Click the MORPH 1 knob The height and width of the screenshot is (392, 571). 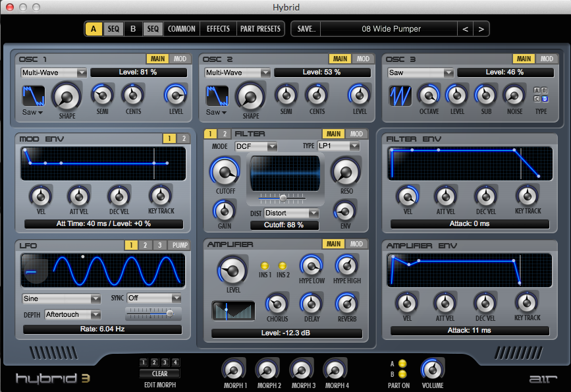coord(234,370)
